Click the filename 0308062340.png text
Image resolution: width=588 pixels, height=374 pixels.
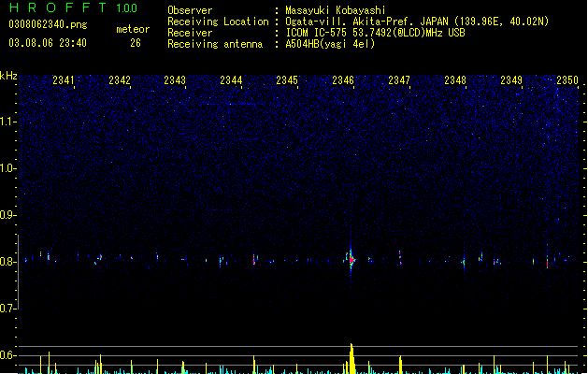(48, 24)
